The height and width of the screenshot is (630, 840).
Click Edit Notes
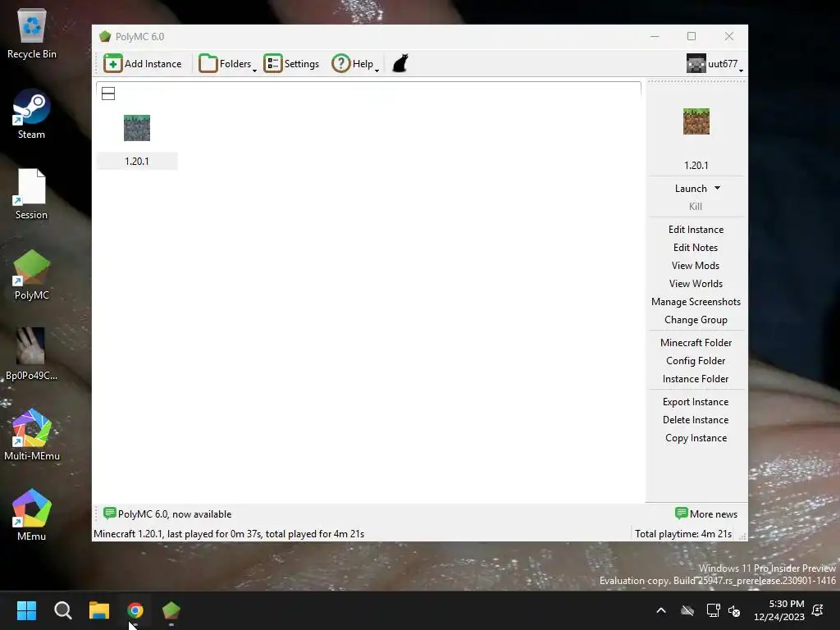click(x=696, y=248)
